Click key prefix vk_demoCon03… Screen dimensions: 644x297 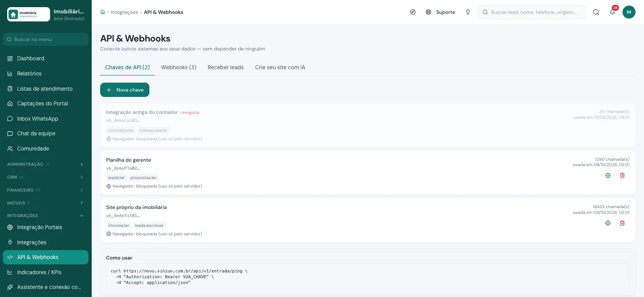123,121
